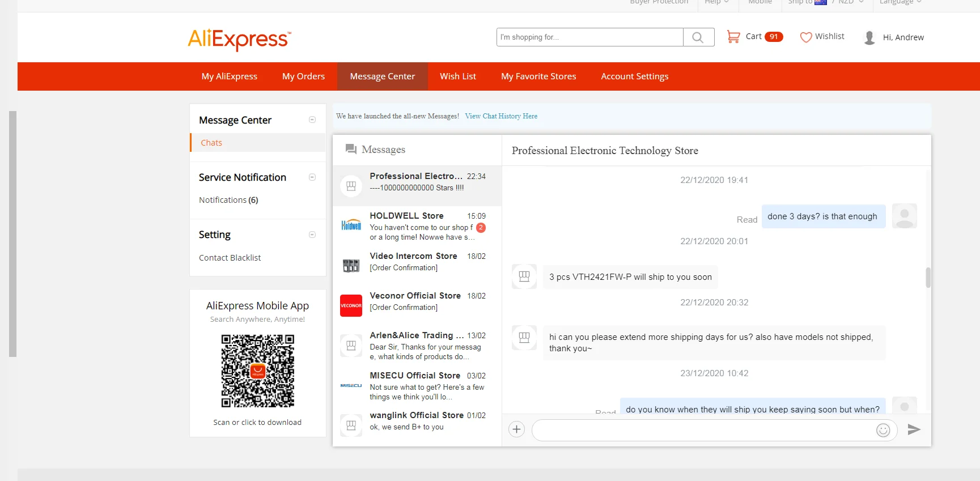
Task: Click user avatar beside 'done 3 days?' message
Action: click(x=905, y=216)
